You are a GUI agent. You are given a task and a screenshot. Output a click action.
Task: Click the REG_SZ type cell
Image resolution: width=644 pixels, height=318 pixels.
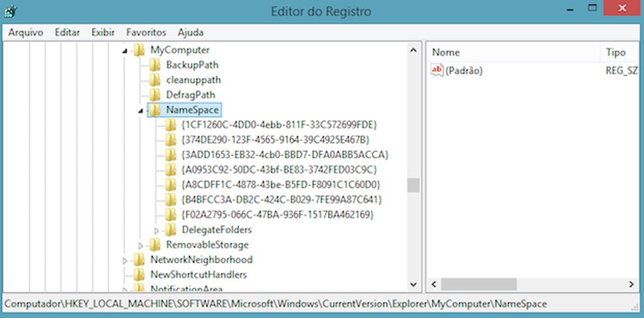point(621,71)
